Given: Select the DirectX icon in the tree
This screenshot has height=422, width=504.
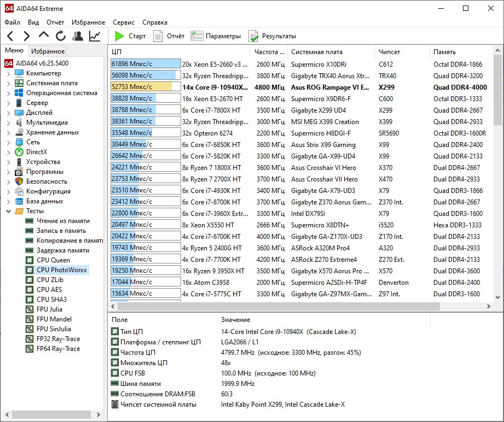Looking at the screenshot, I should point(19,152).
